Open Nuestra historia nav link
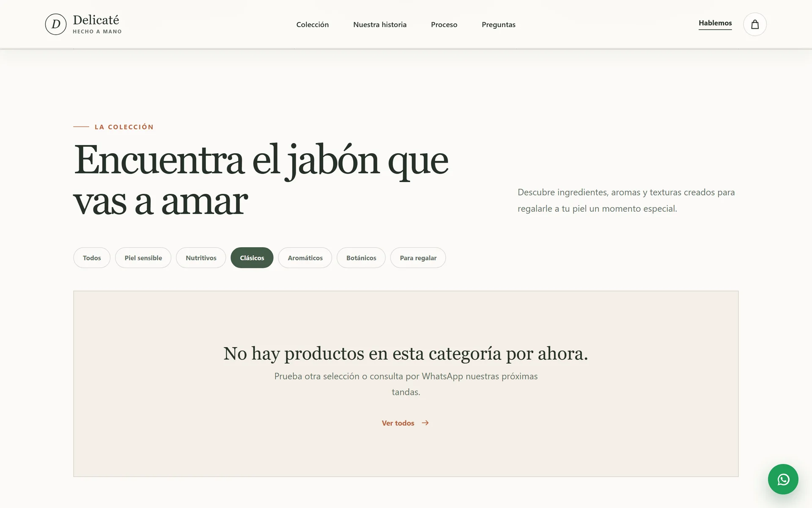 tap(380, 25)
